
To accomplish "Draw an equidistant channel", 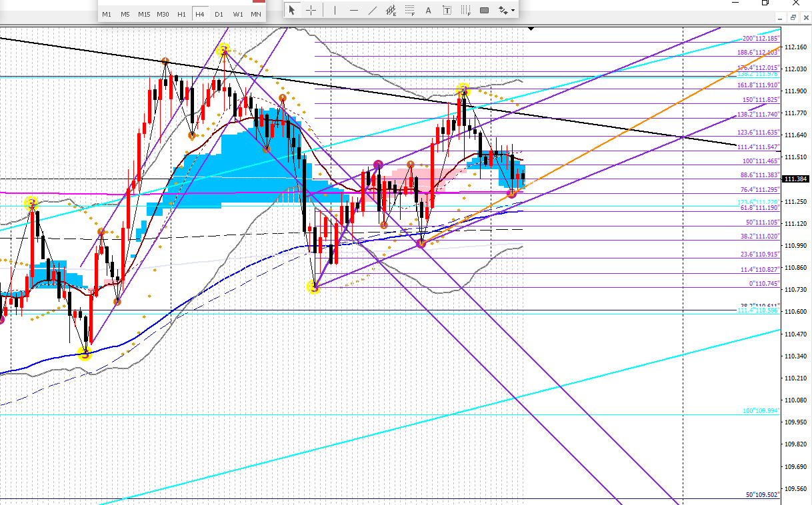I will [x=392, y=10].
